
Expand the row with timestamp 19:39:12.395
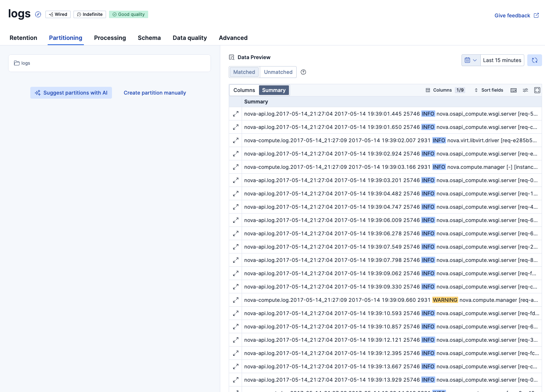tap(236, 353)
